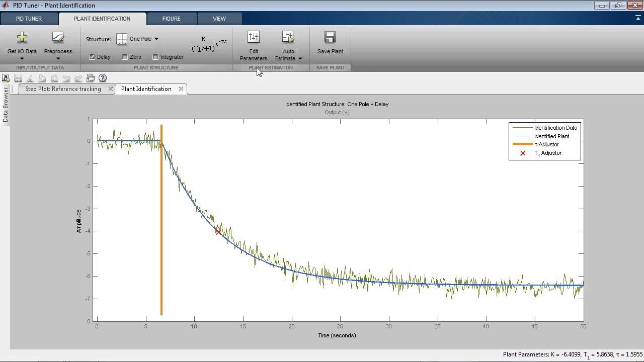
Task: Click the Save icon in quick access toolbar
Action: 18,78
